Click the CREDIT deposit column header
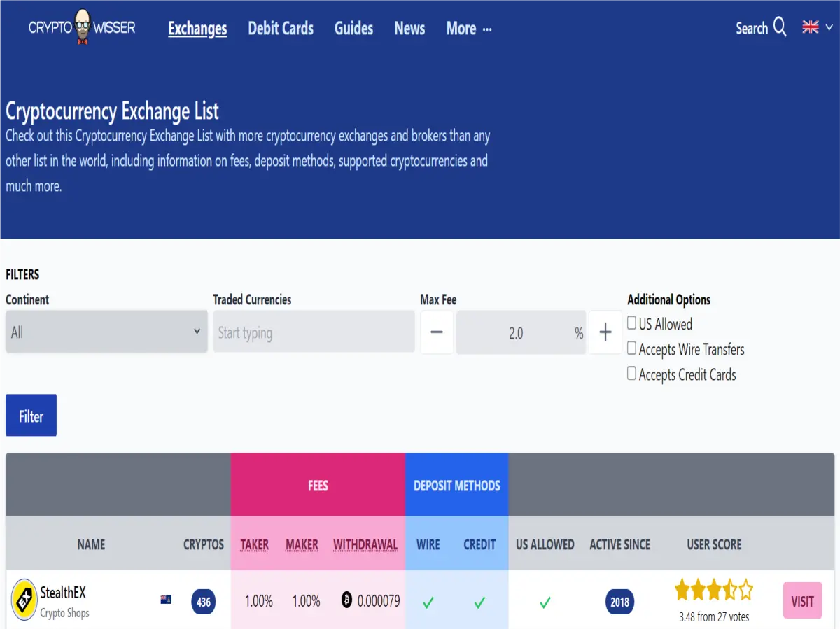The height and width of the screenshot is (629, 840). (x=479, y=544)
